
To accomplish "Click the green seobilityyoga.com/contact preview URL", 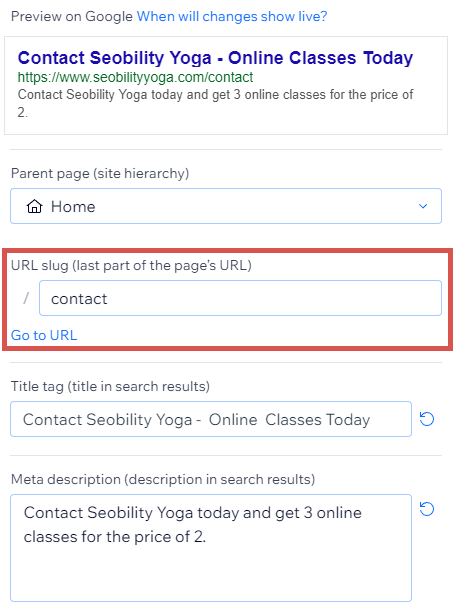I will pyautogui.click(x=135, y=77).
